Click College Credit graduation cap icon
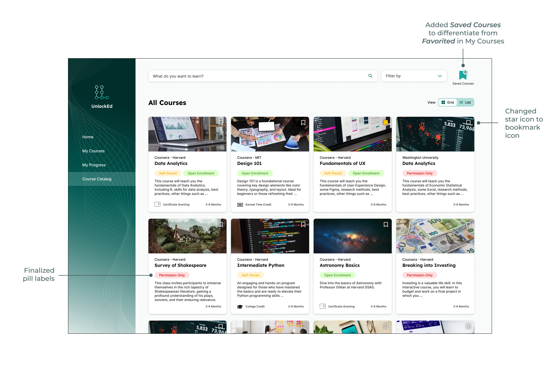This screenshot has width=560, height=392. [x=240, y=307]
